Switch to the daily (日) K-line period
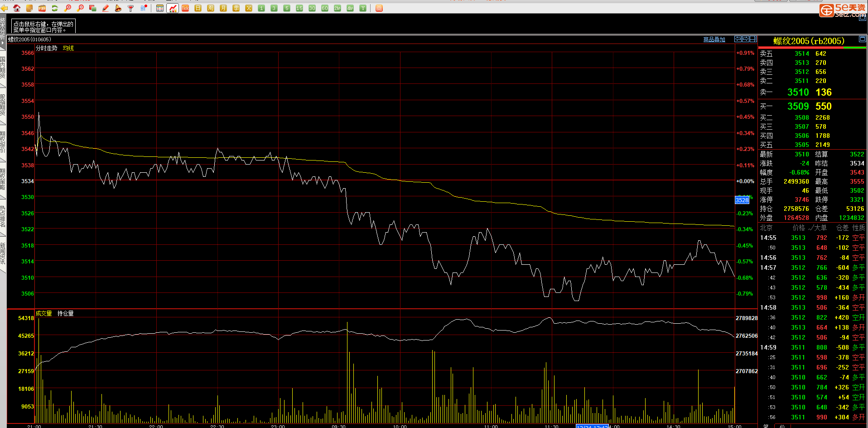The height and width of the screenshot is (428, 868). (198, 8)
